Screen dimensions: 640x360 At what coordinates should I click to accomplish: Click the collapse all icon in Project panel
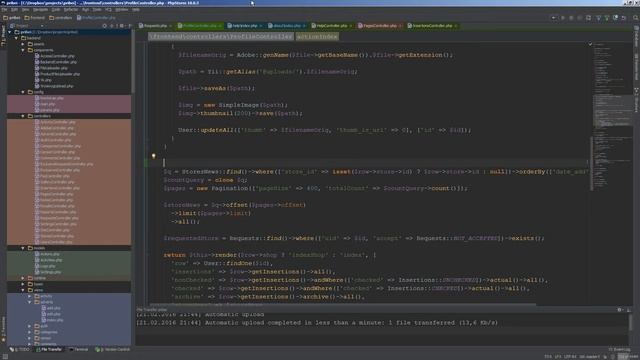(112, 26)
